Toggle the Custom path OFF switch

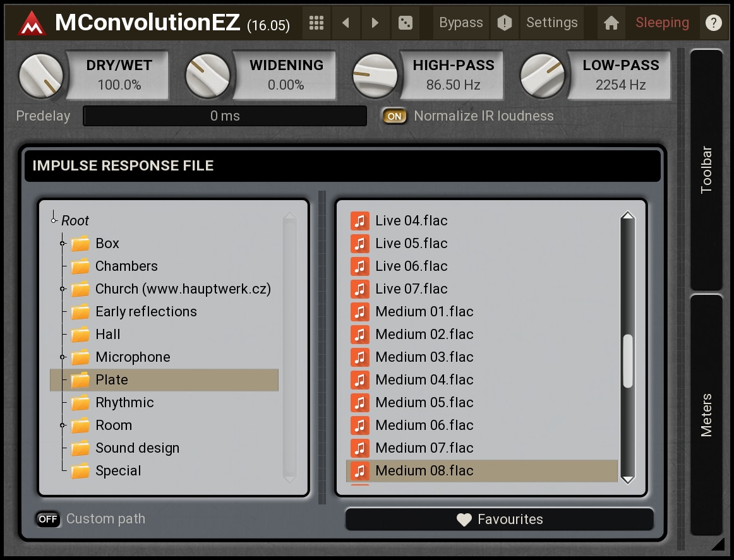tap(48, 519)
